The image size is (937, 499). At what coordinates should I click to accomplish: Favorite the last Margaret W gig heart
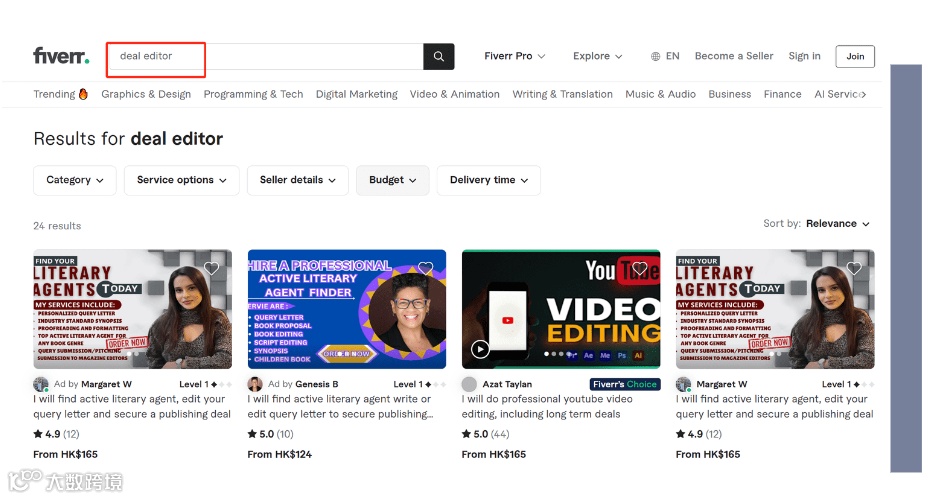[854, 268]
